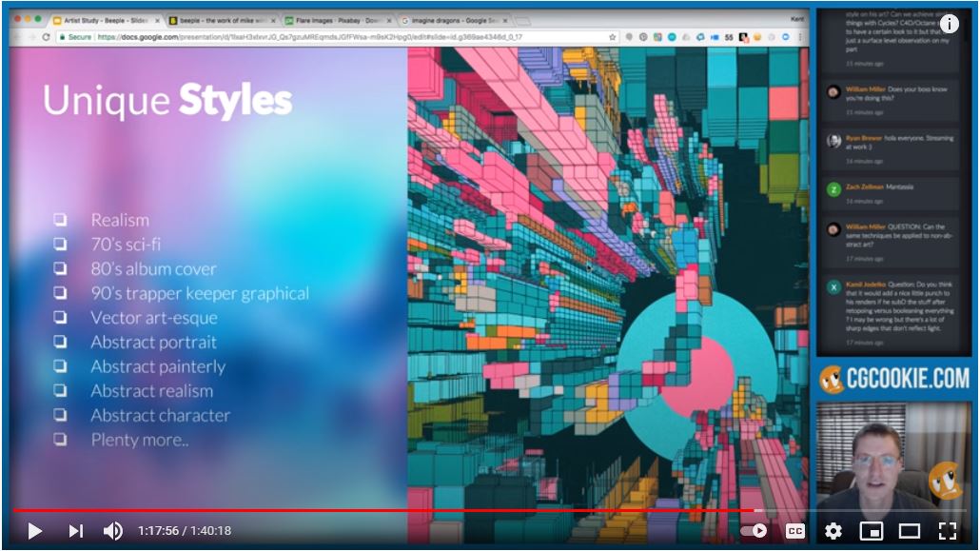Check the Realism checkbox
The height and width of the screenshot is (551, 980).
60,220
